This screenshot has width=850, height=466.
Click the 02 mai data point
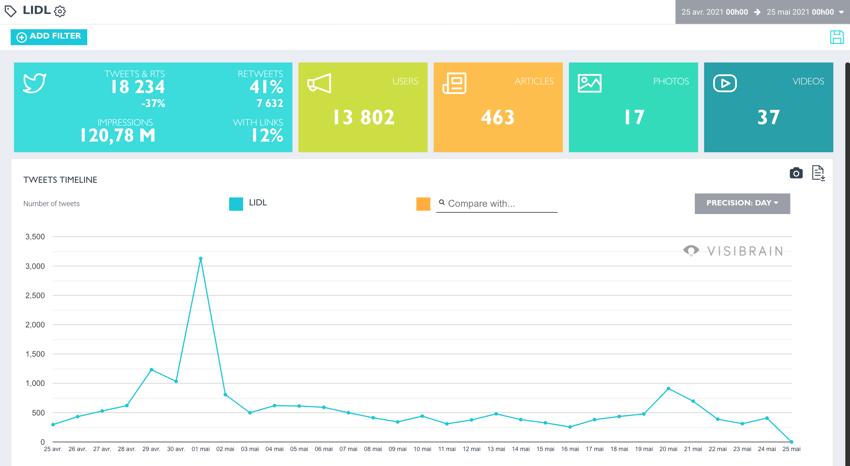225,394
